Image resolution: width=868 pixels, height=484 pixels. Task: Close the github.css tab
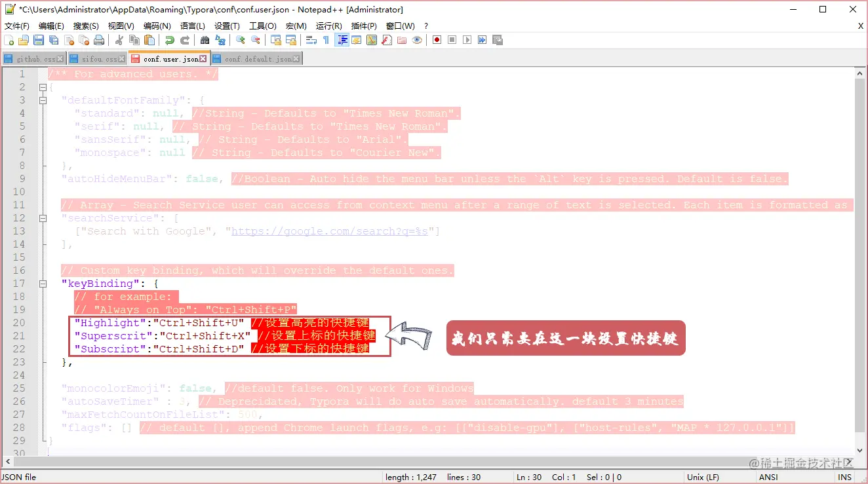[x=58, y=58]
